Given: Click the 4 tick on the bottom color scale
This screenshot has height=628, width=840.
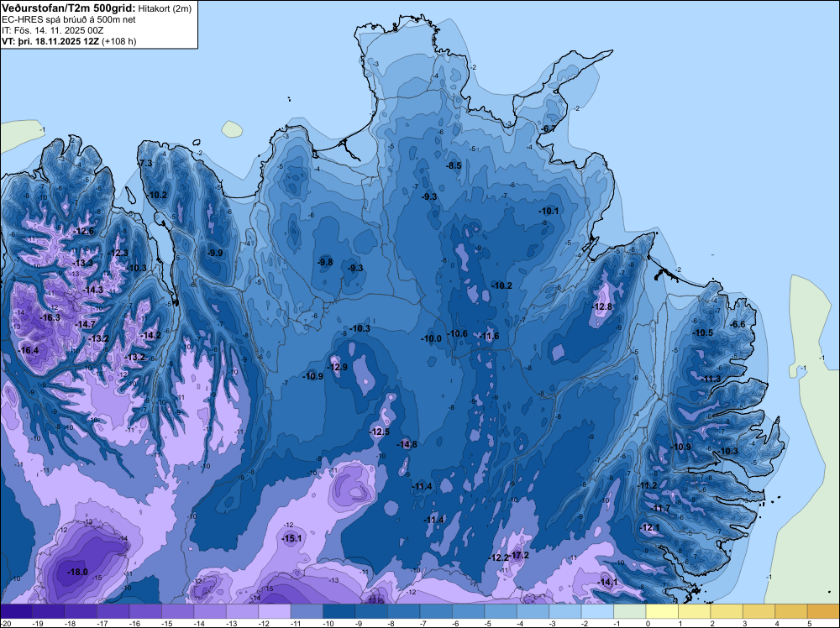Looking at the screenshot, I should [x=775, y=623].
